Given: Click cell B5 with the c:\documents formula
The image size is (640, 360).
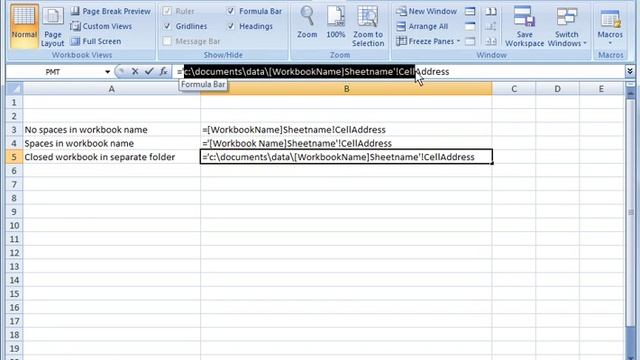Looking at the screenshot, I should pyautogui.click(x=346, y=157).
